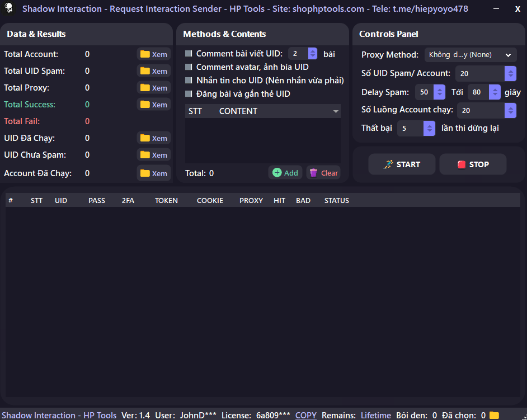The width and height of the screenshot is (527, 420).
Task: Sort table by the UID column header
Action: tap(61, 201)
